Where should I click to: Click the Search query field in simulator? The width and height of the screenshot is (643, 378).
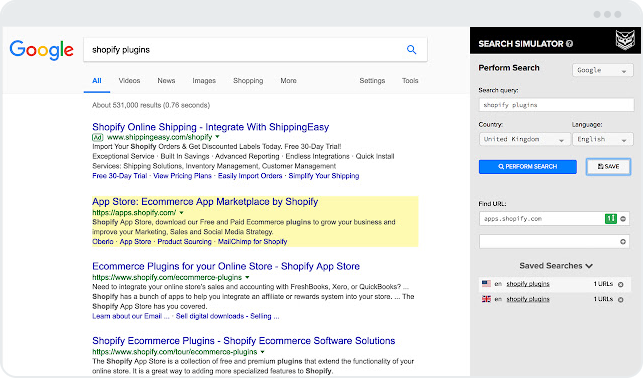[x=556, y=105]
